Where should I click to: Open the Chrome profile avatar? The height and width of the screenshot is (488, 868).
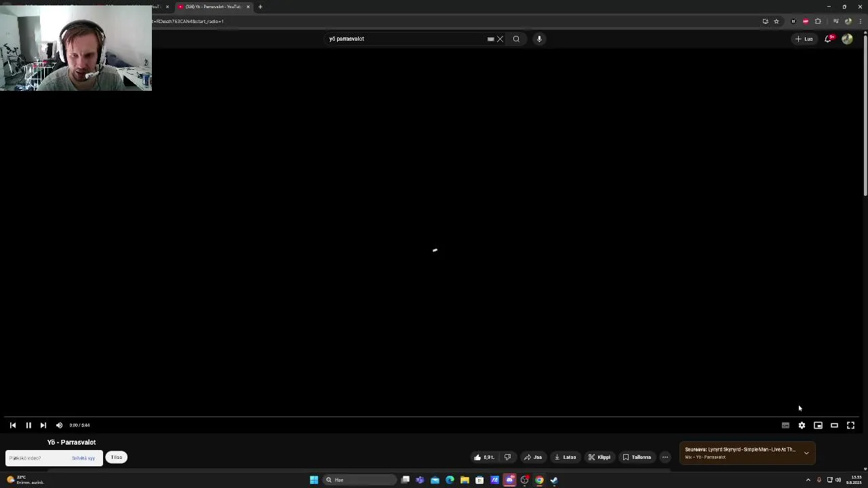coord(848,21)
